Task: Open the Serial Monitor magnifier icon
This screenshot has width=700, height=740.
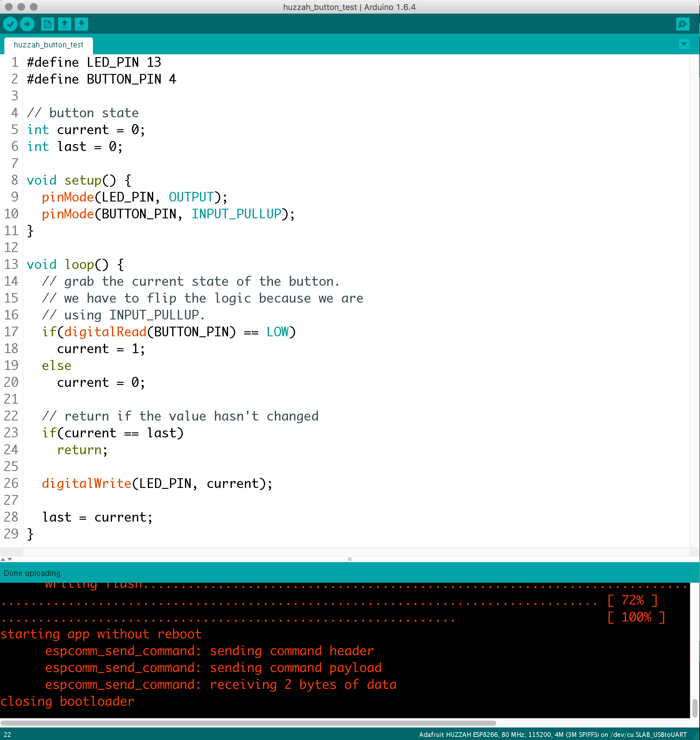Action: (683, 24)
